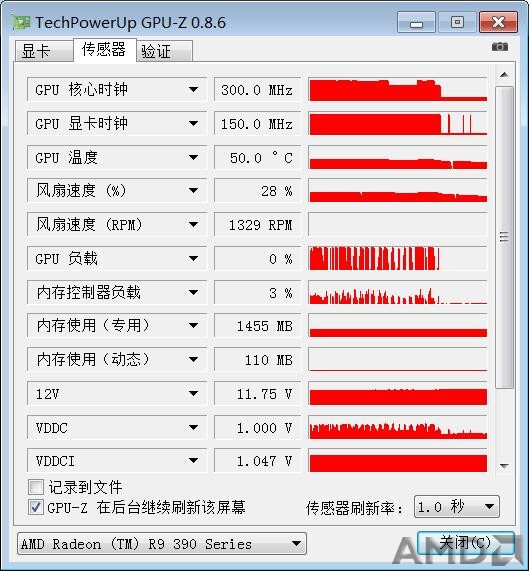Click the 0 % GPU load value
The image size is (529, 571).
point(257,259)
